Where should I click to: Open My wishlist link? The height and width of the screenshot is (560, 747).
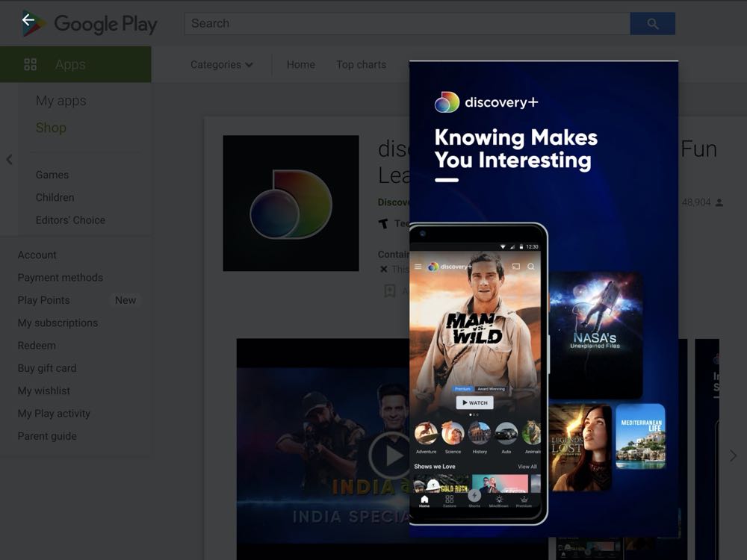(x=44, y=391)
